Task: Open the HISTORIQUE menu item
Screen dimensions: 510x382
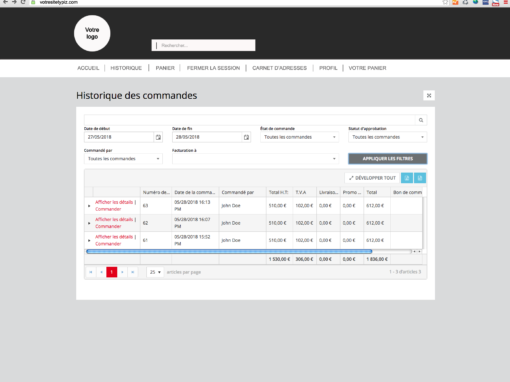Action: coord(126,68)
